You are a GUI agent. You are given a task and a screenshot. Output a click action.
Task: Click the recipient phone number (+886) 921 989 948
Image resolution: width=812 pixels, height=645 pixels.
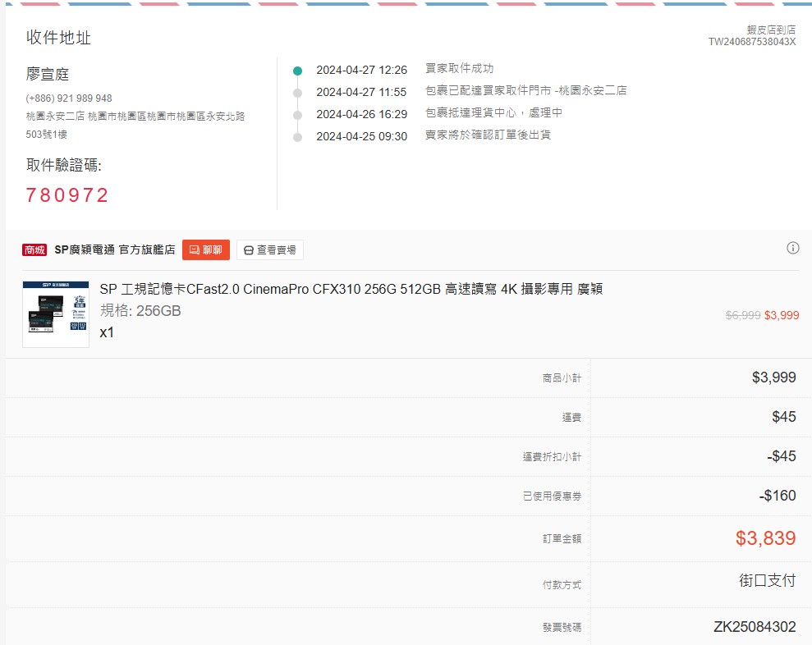tap(69, 98)
